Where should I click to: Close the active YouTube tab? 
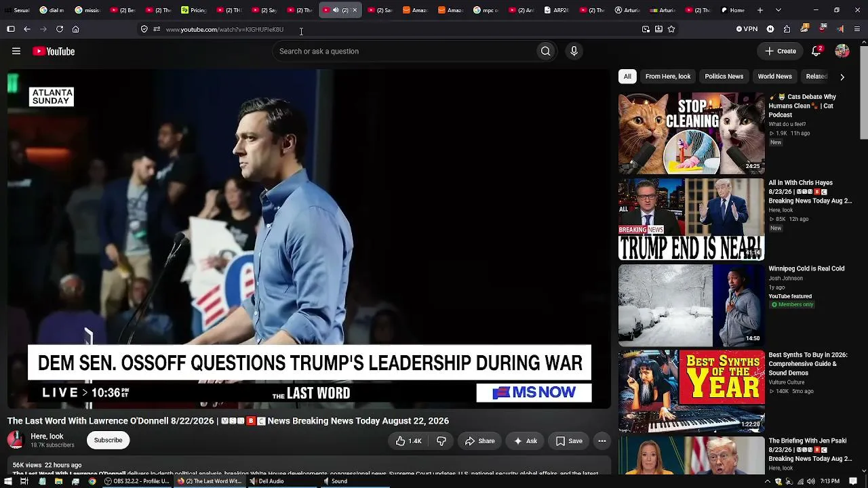pos(355,10)
